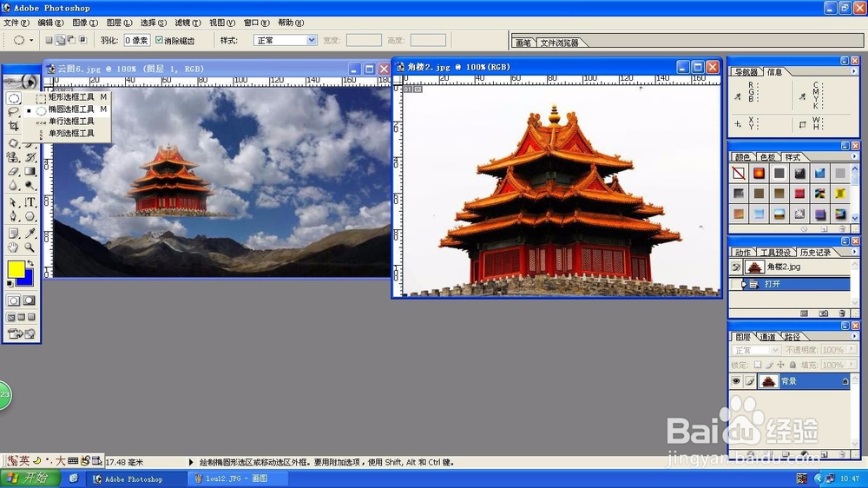Viewport: 868px width, 488px height.
Task: Select the Gradient tool
Action: 30,172
